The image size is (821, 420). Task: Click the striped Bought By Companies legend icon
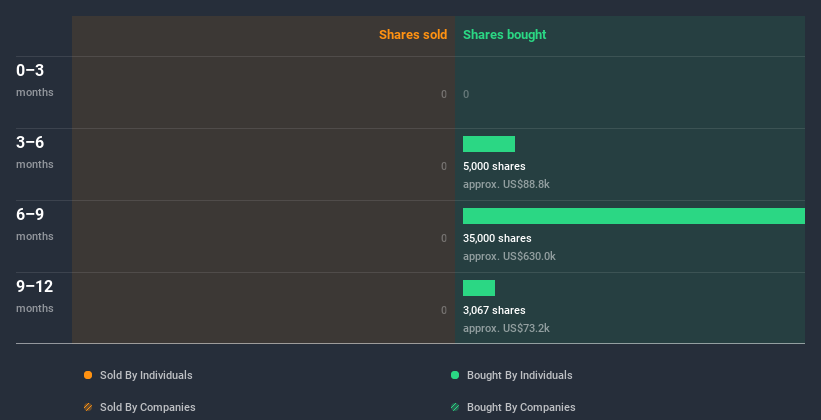[455, 407]
